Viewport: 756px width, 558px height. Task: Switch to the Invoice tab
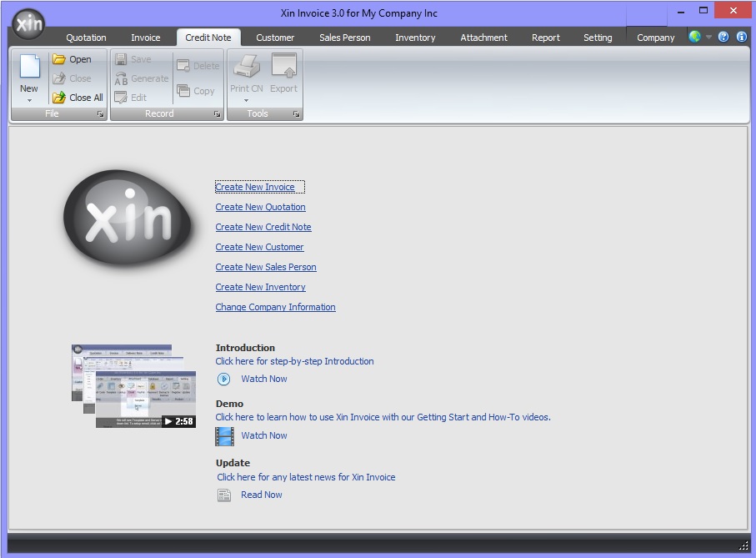[x=146, y=38]
